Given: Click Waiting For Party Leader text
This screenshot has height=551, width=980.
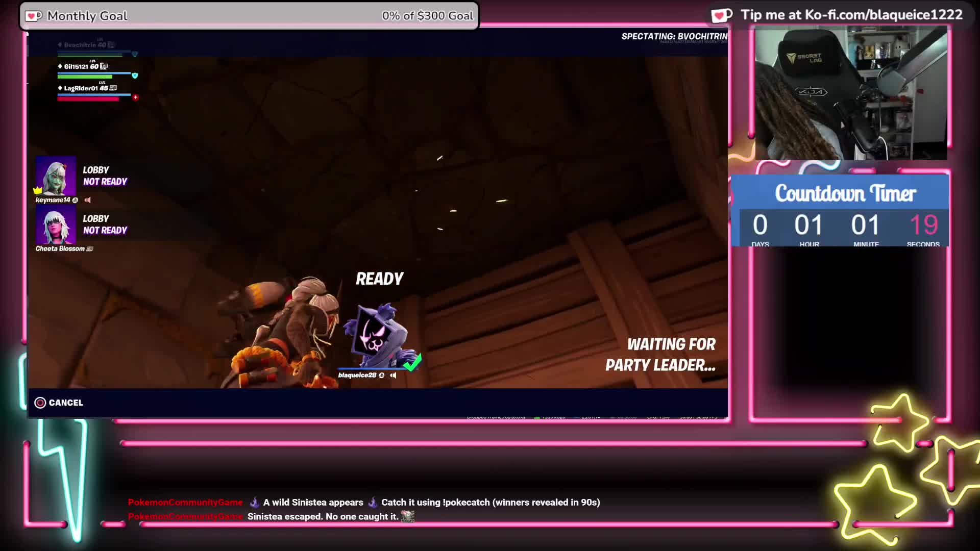Looking at the screenshot, I should [660, 355].
